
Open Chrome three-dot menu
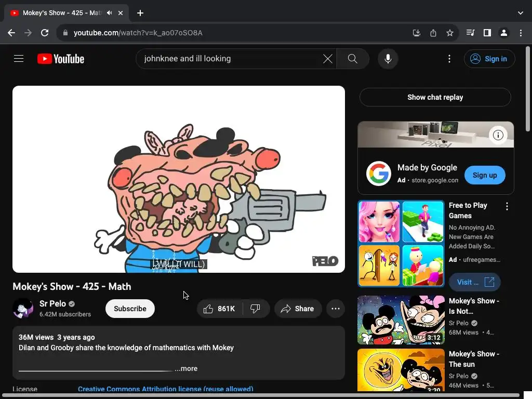pos(521,33)
